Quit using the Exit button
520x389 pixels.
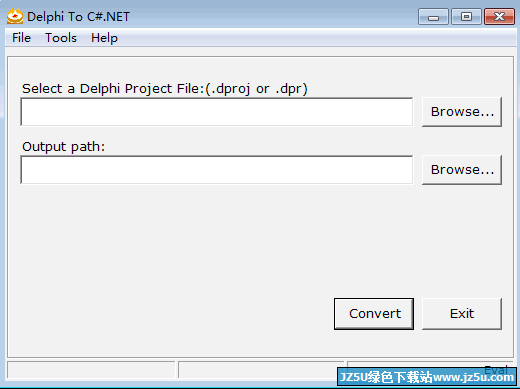coord(462,314)
